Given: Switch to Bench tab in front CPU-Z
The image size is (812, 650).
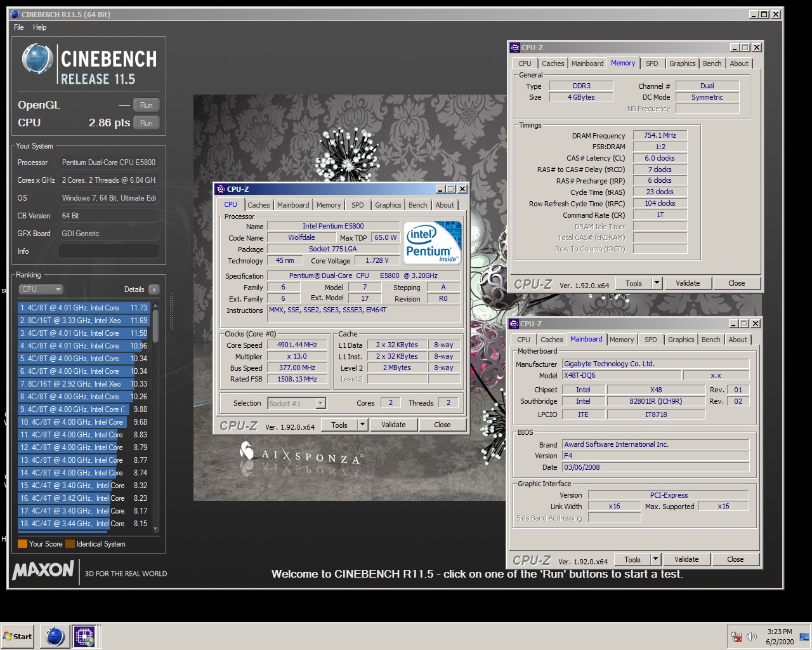Looking at the screenshot, I should coord(418,205).
